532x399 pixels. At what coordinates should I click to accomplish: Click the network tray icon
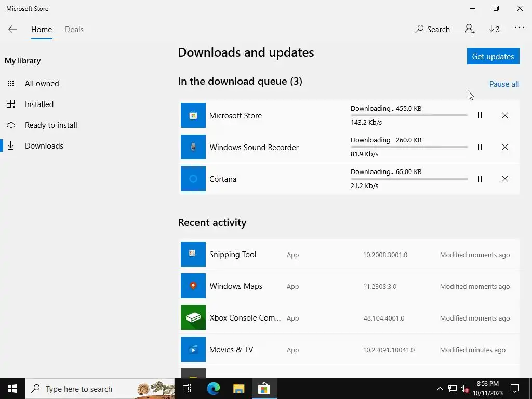(453, 389)
